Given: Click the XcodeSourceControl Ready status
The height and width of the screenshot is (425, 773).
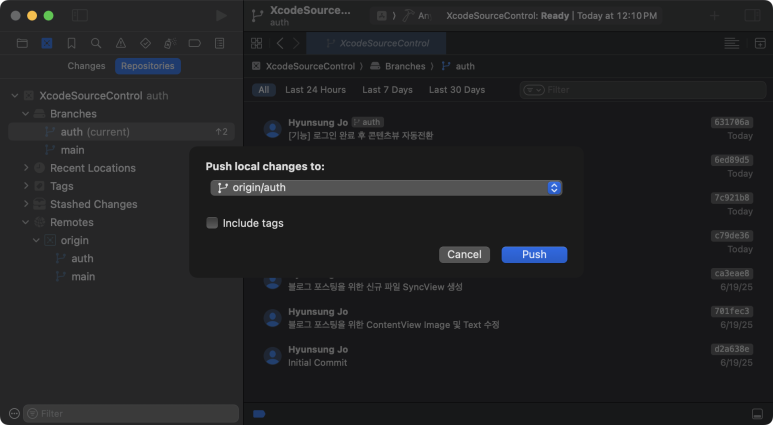Looking at the screenshot, I should click(552, 16).
